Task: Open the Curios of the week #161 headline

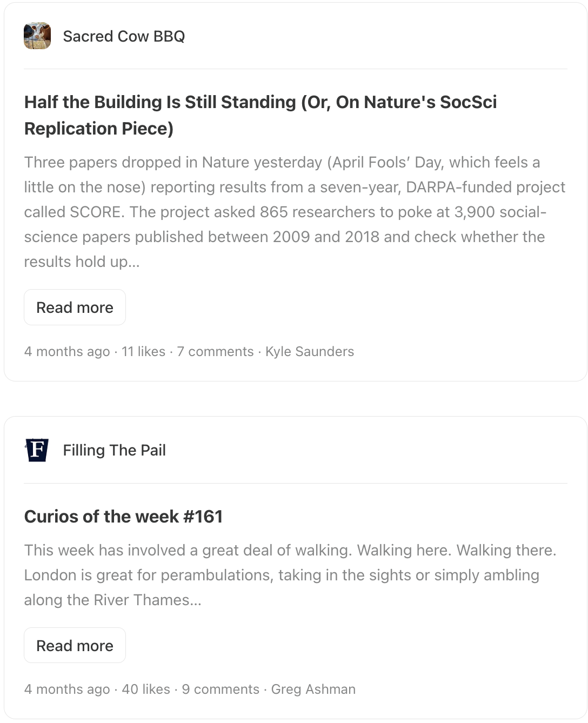Action: coord(124,517)
